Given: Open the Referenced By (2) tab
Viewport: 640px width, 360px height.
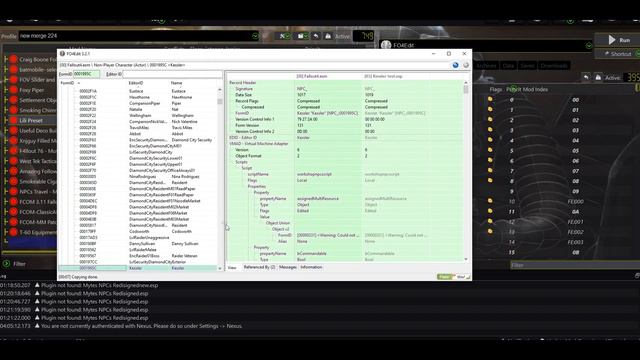Looking at the screenshot, I should point(259,267).
